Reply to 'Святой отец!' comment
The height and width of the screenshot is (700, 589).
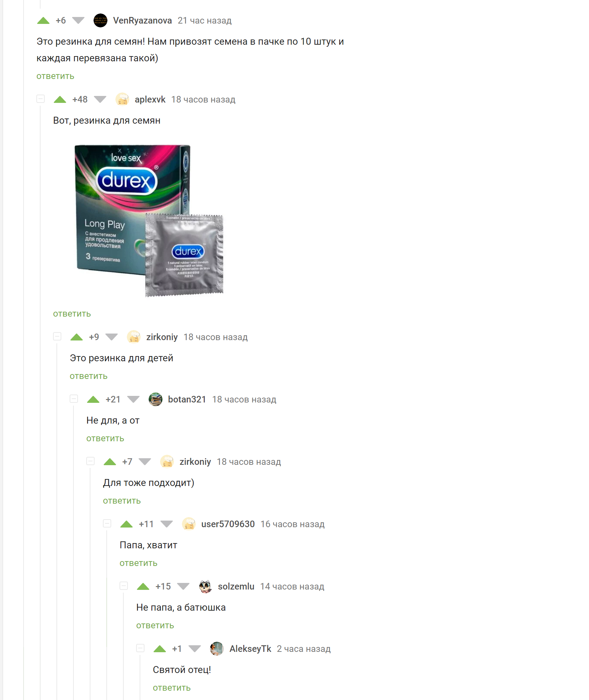tap(172, 688)
